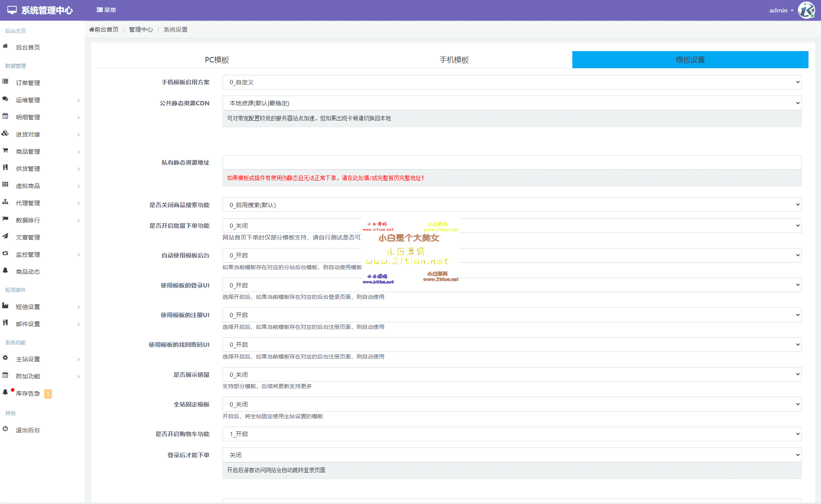
Task: Click the shopping cart icon for 商品管理
Action: 5,151
